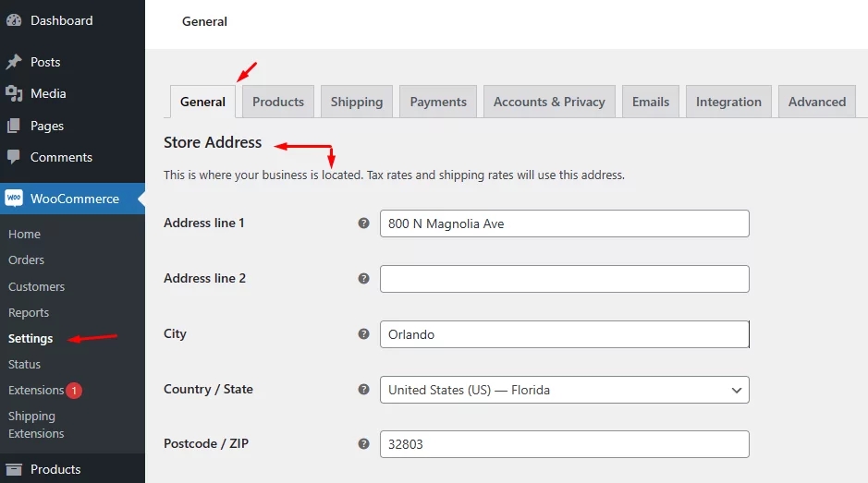Click into the Address line 2 field

[564, 279]
